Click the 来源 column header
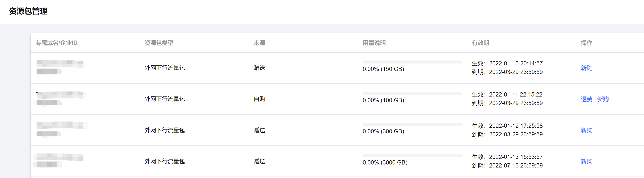The width and height of the screenshot is (644, 178). point(259,43)
